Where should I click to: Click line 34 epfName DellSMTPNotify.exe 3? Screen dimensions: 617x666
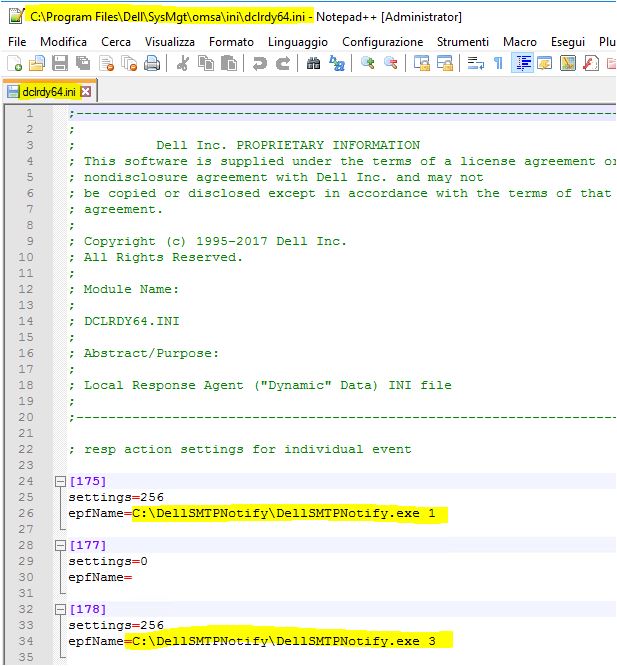(252, 641)
